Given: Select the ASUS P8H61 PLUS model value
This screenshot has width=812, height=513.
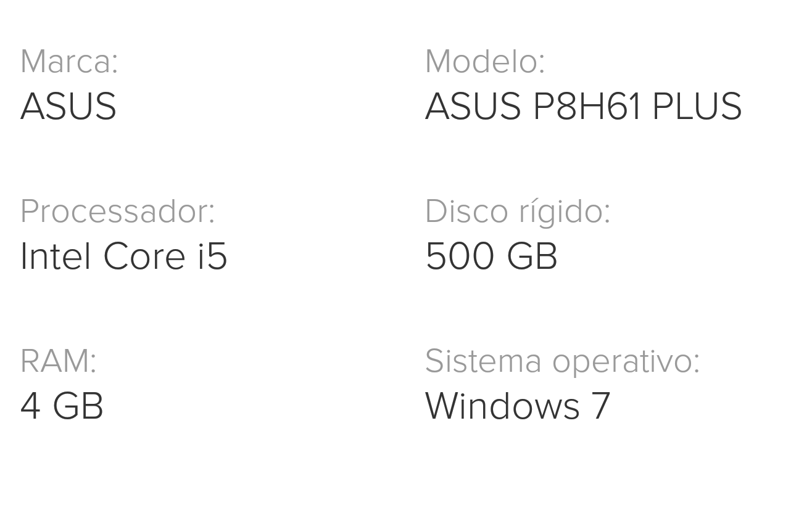Looking at the screenshot, I should click(x=583, y=106).
